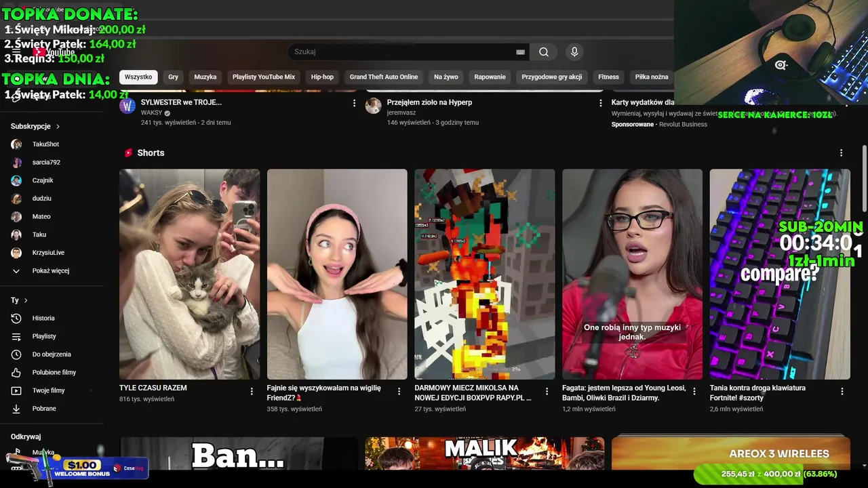The width and height of the screenshot is (868, 488).
Task: Select the Muzyka filter chip
Action: pyautogui.click(x=205, y=77)
